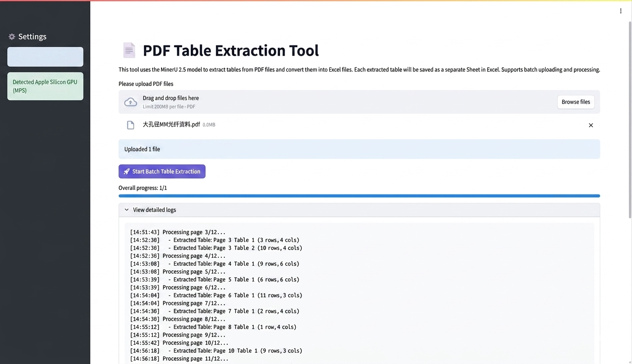
Task: Click the cloud upload icon
Action: (130, 102)
